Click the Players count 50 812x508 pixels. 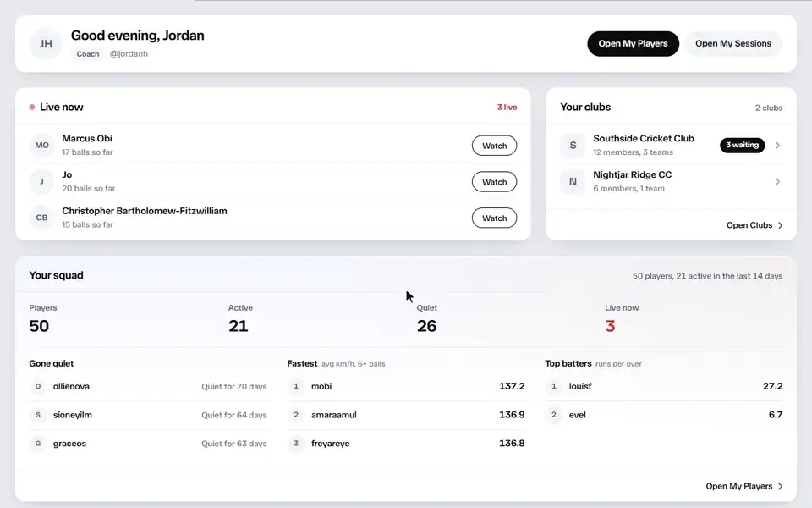coord(39,326)
